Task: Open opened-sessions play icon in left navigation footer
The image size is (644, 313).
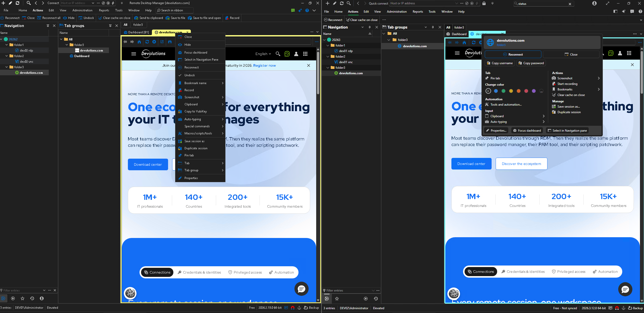Action: click(x=13, y=298)
